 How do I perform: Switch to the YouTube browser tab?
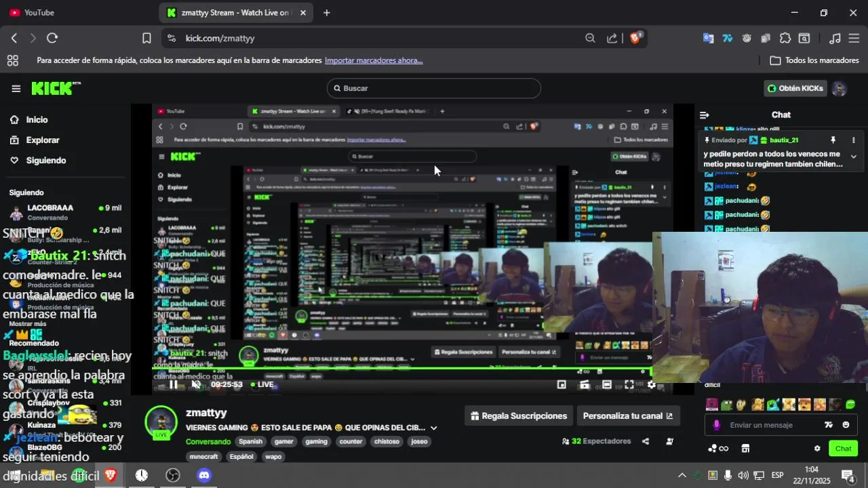pyautogui.click(x=41, y=13)
